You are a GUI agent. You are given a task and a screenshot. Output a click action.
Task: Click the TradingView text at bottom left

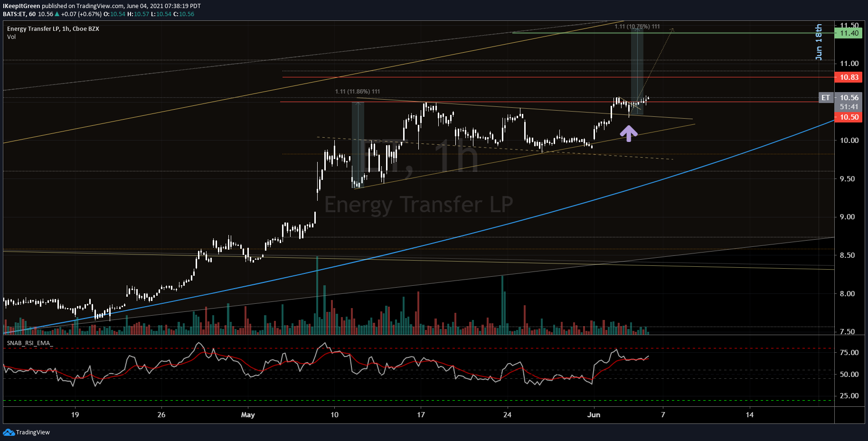(33, 432)
